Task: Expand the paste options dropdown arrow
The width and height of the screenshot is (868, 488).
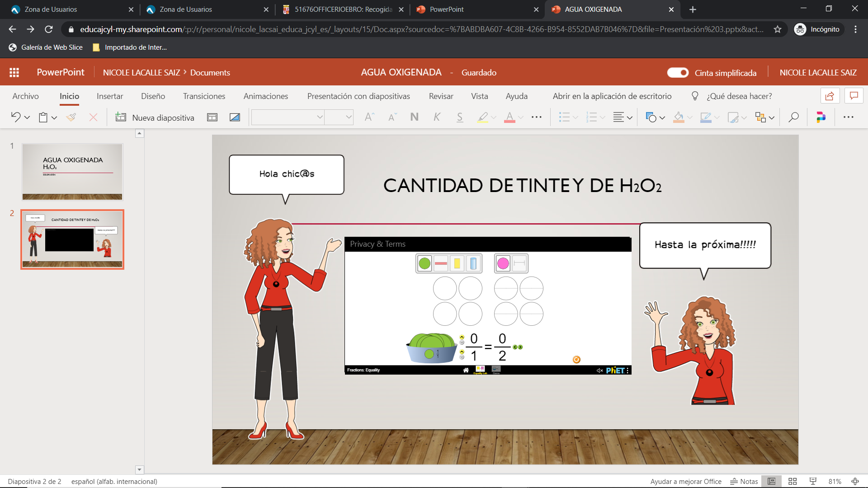Action: point(54,117)
